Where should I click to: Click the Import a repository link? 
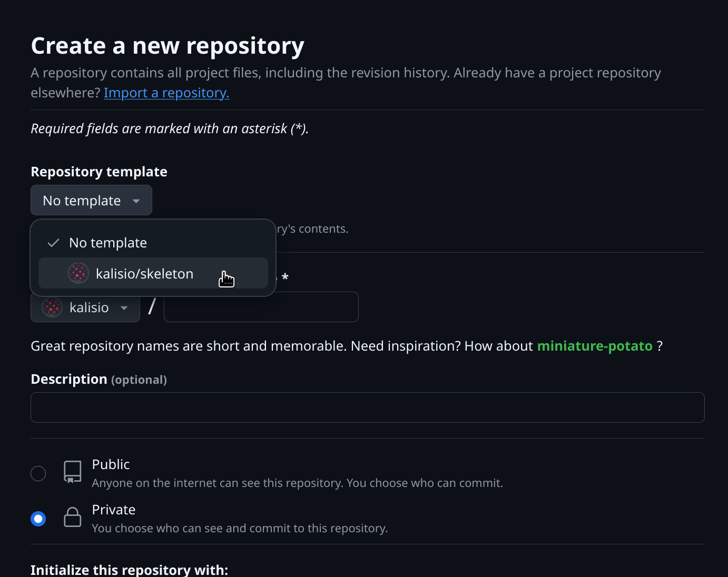166,93
